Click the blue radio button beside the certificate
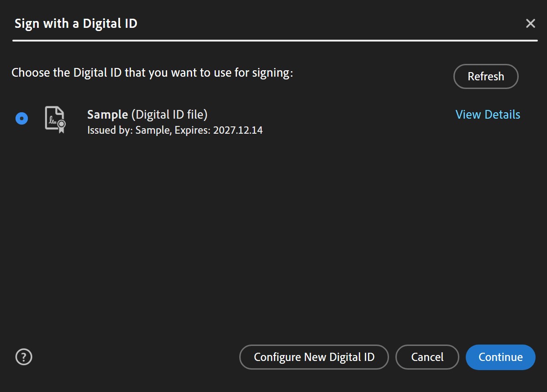The height and width of the screenshot is (392, 547). (x=21, y=118)
